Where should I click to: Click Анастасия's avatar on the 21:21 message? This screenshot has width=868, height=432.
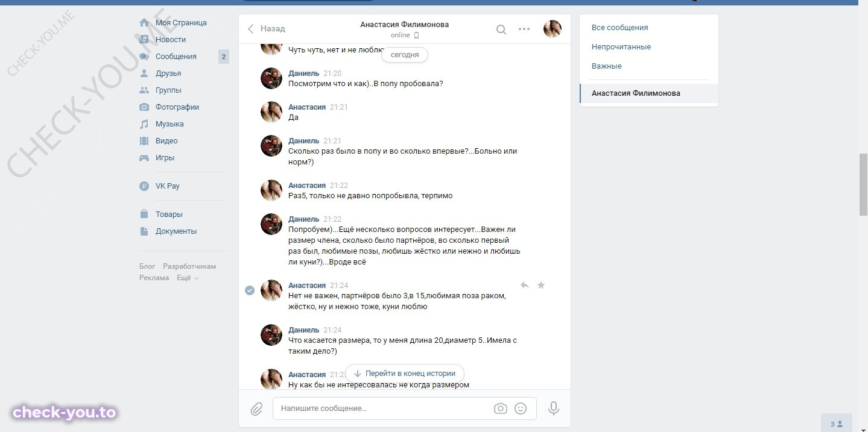coord(271,112)
